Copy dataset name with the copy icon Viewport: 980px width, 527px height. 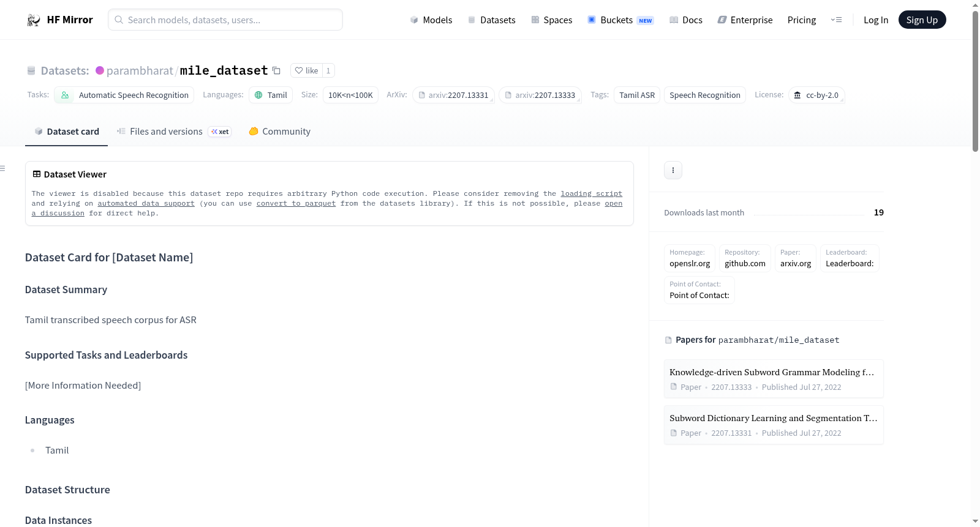276,71
